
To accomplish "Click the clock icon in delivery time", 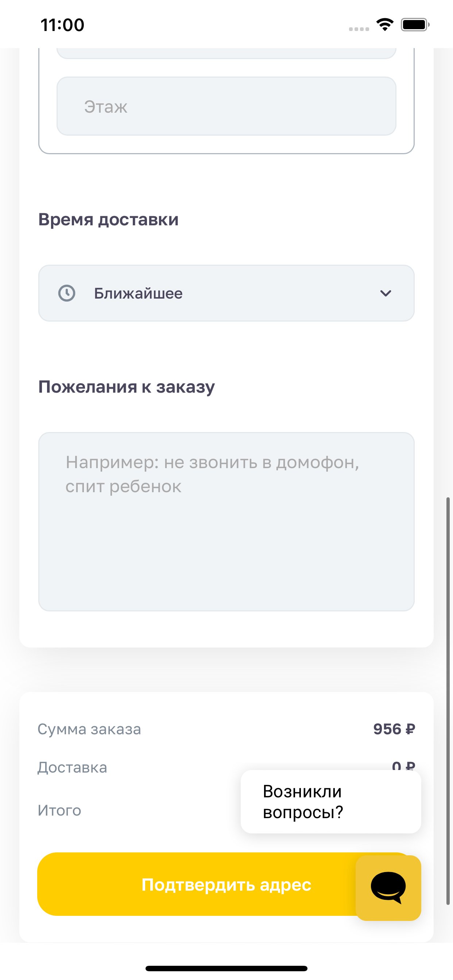I will (x=67, y=293).
